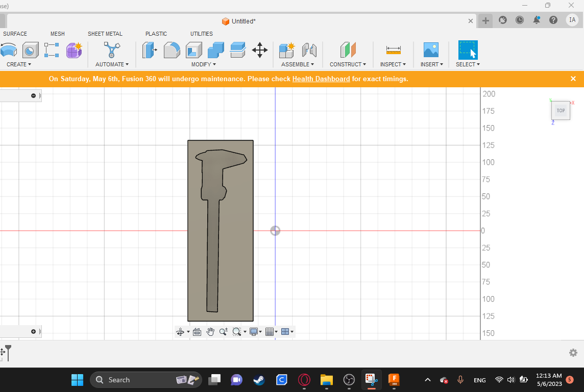
Task: Click the TOP face of ViewCube
Action: [561, 111]
